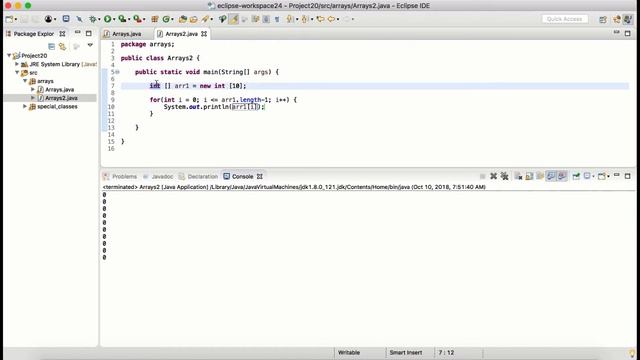This screenshot has height=360, width=640.
Task: Collapse the arrays package node
Action: click(x=25, y=81)
